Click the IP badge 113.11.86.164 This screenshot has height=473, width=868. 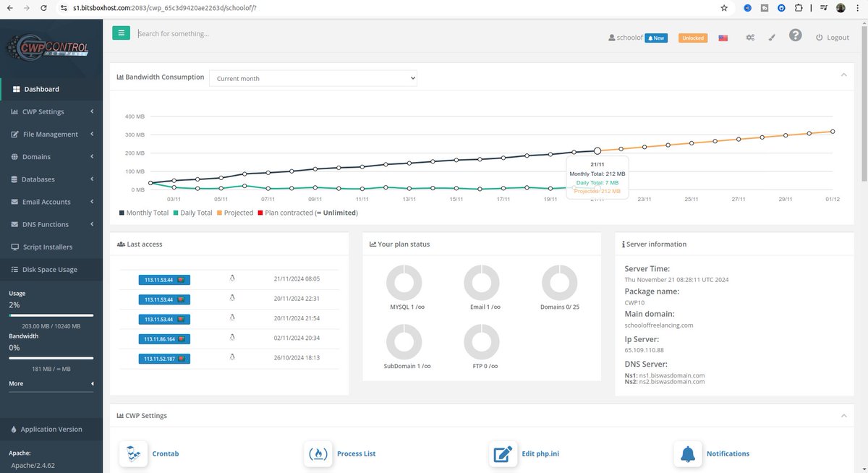164,338
